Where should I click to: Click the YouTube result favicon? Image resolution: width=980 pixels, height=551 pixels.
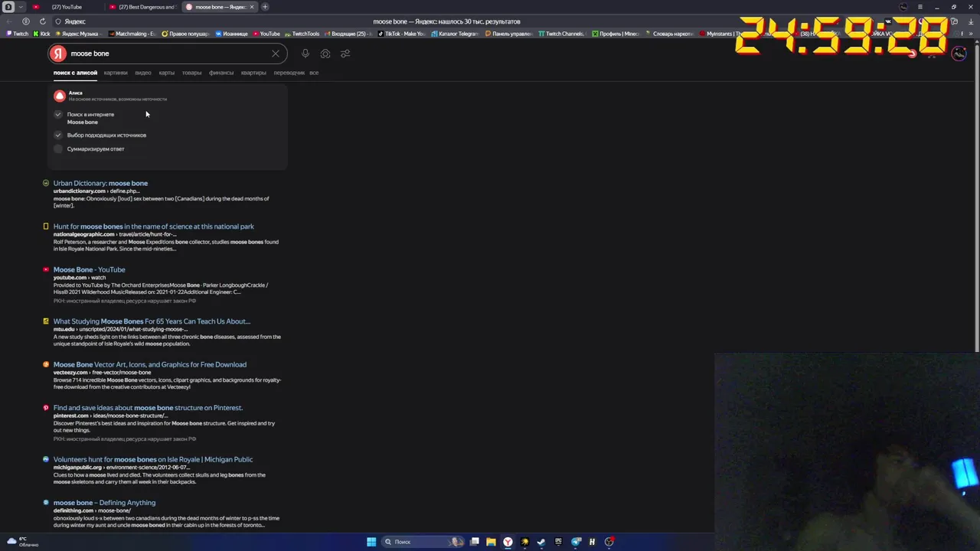(x=46, y=269)
